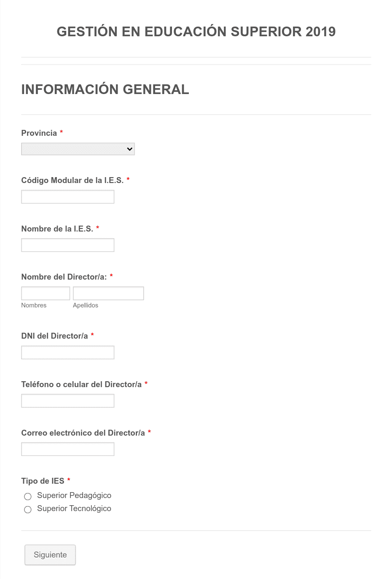Choose the Superior Pedagógico radio option
The width and height of the screenshot is (392, 579).
[x=28, y=496]
